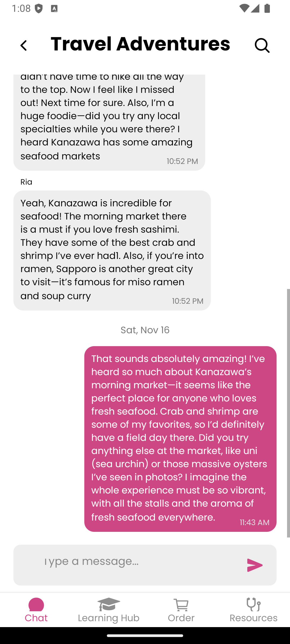This screenshot has height=644, width=290.
Task: Select Ria's message about Kanazawa seafood
Action: click(112, 250)
